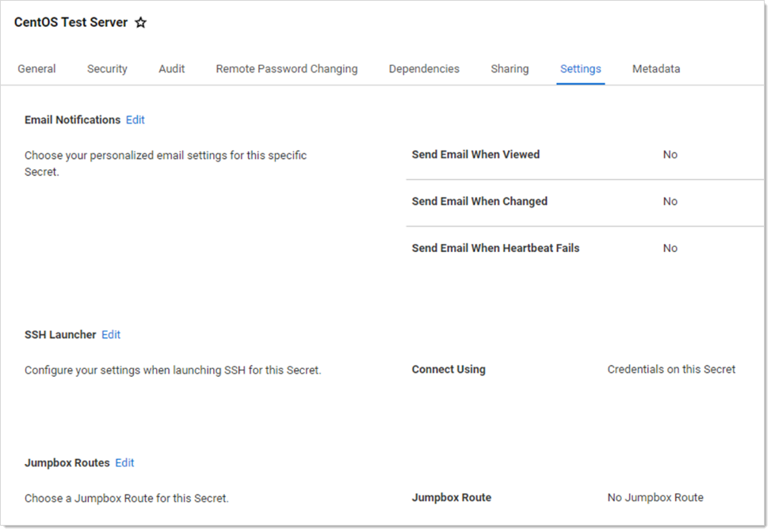Open the Remote Password Changing tab
The height and width of the screenshot is (532, 771).
pos(286,69)
